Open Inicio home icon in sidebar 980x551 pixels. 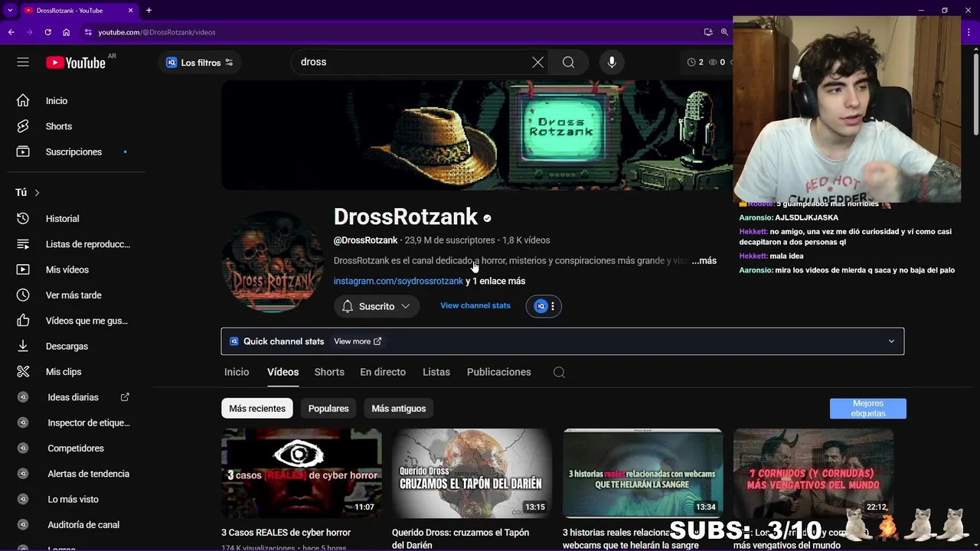(x=23, y=100)
